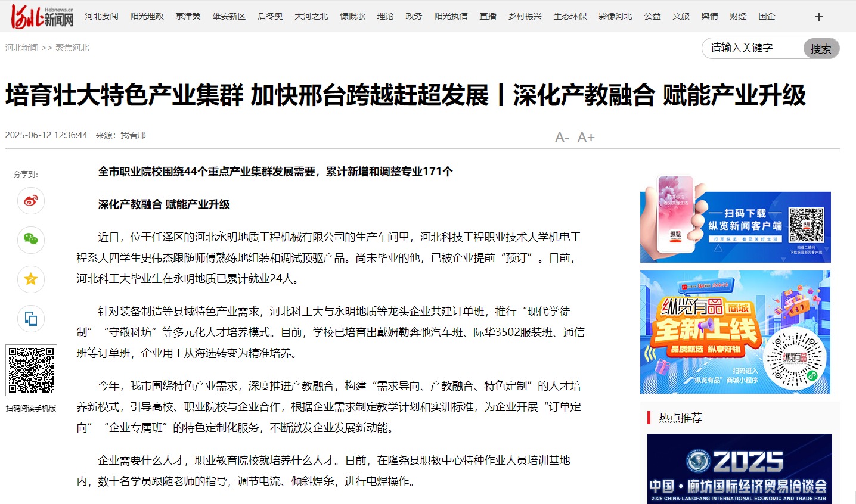Click A+ to enlarge article text
Image resolution: width=856 pixels, height=504 pixels.
tap(585, 137)
